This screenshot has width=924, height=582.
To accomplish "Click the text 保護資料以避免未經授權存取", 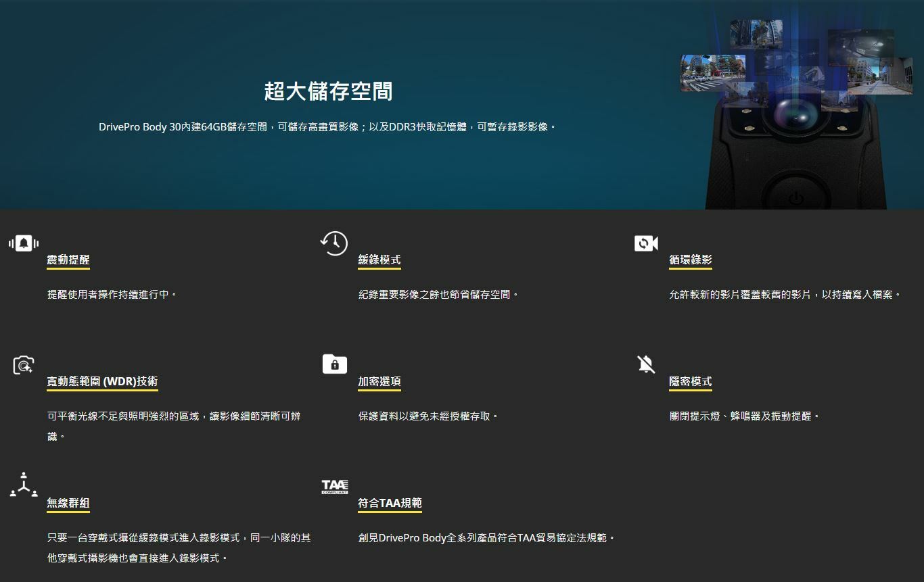I will [x=429, y=416].
